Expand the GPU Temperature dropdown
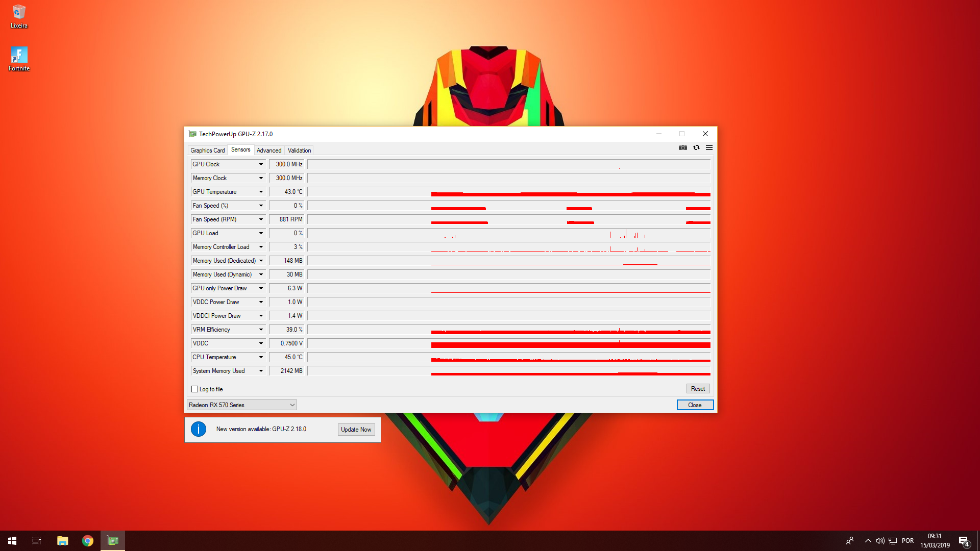 coord(261,192)
